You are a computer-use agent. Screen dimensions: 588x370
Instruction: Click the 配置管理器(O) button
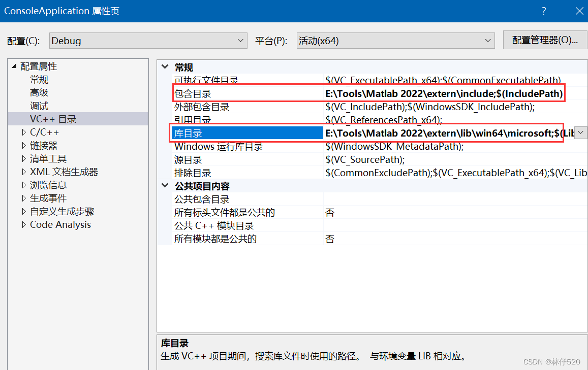[545, 40]
